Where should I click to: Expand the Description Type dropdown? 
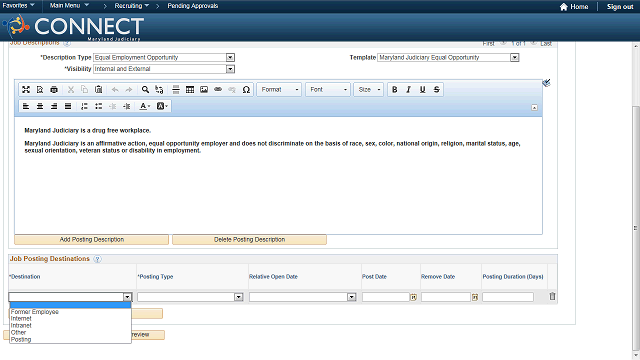tap(230, 58)
